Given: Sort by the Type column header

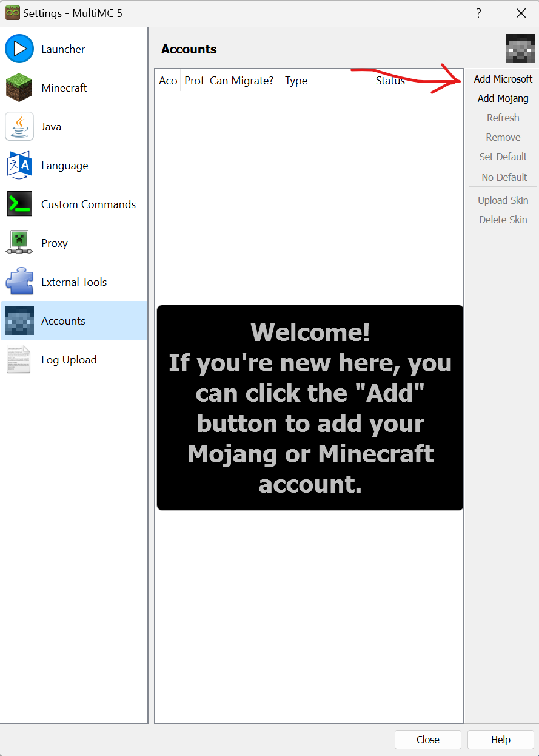Looking at the screenshot, I should [x=327, y=81].
